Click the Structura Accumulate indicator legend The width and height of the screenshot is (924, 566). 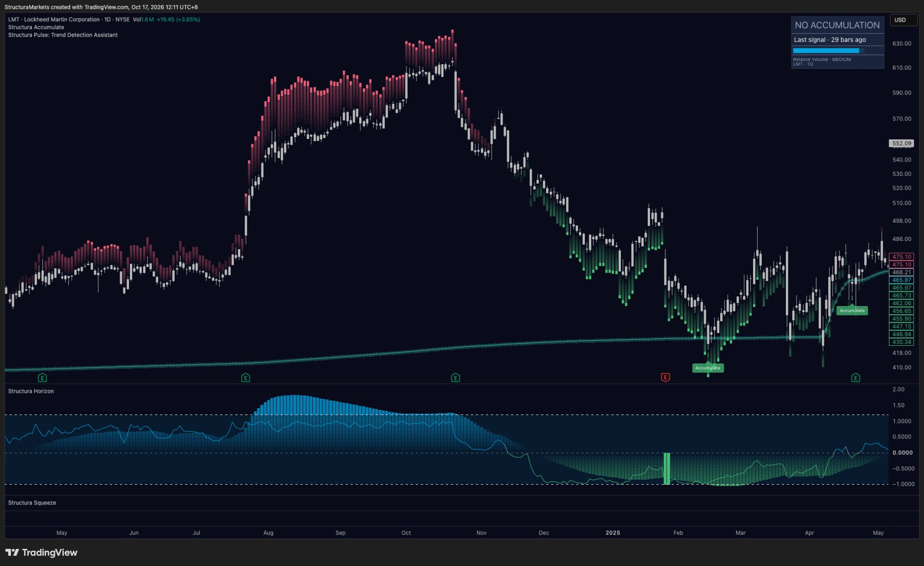click(36, 27)
